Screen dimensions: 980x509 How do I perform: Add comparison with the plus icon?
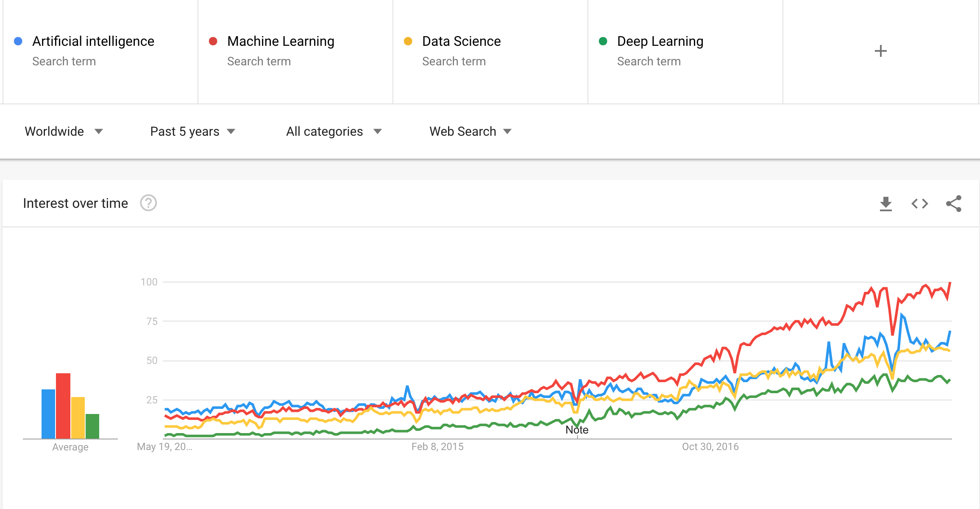[x=880, y=51]
